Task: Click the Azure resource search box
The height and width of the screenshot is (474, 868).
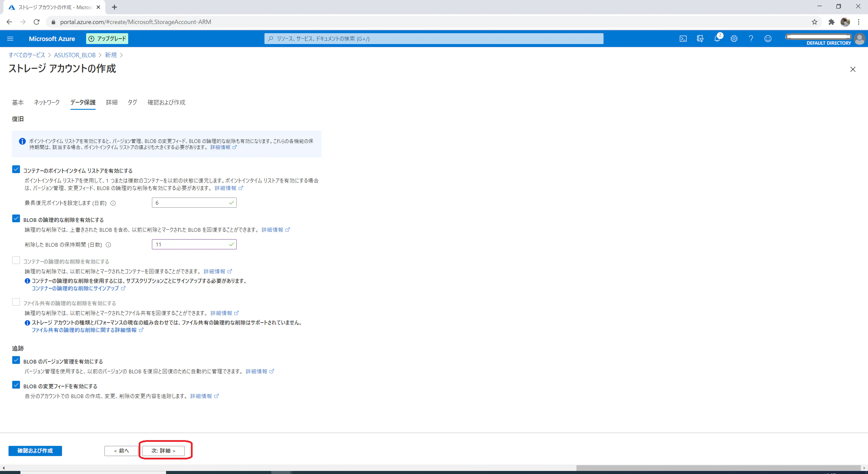Action: tap(434, 39)
